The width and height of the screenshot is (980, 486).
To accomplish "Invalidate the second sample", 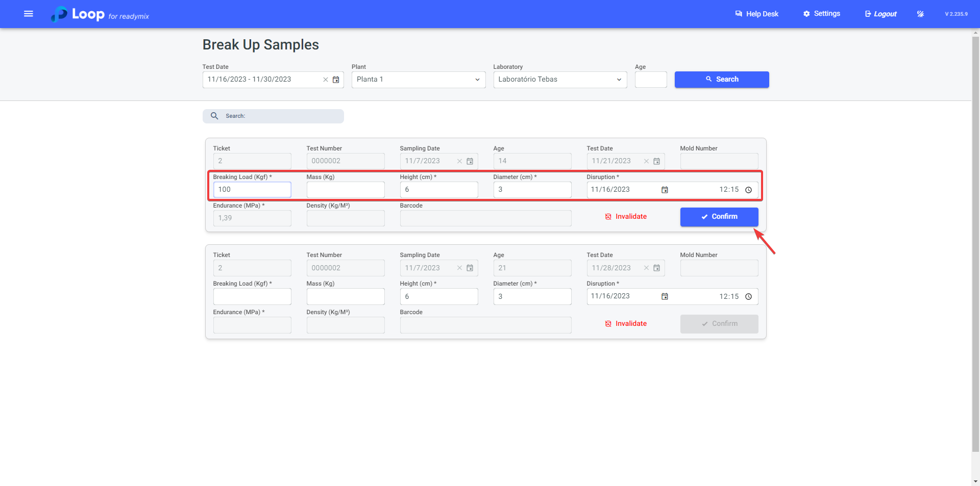I will [x=626, y=324].
